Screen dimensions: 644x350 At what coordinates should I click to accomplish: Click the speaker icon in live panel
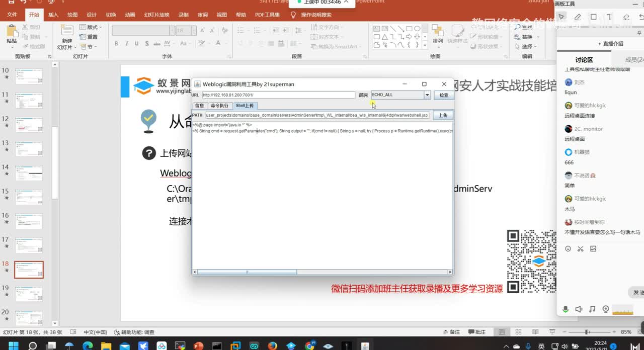(579, 309)
